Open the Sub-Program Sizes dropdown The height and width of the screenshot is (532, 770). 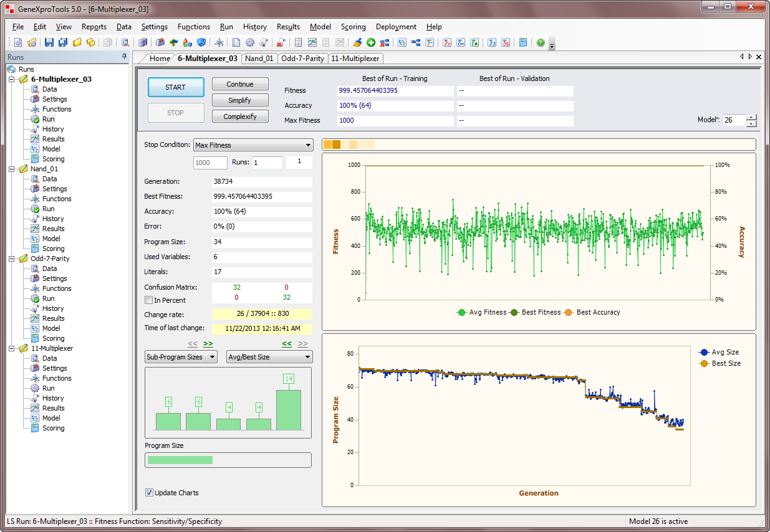click(x=181, y=357)
